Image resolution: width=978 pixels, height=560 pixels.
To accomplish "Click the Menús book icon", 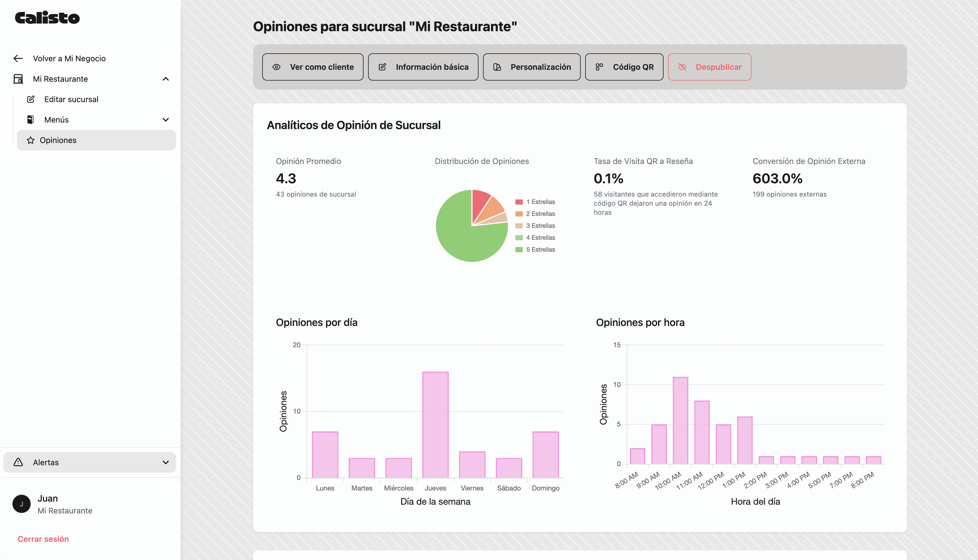I will pyautogui.click(x=30, y=120).
